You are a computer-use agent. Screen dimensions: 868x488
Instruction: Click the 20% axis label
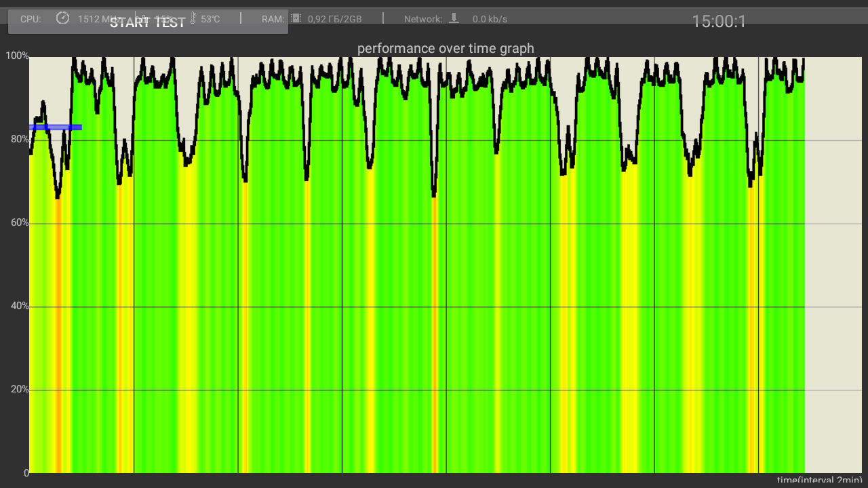20,389
